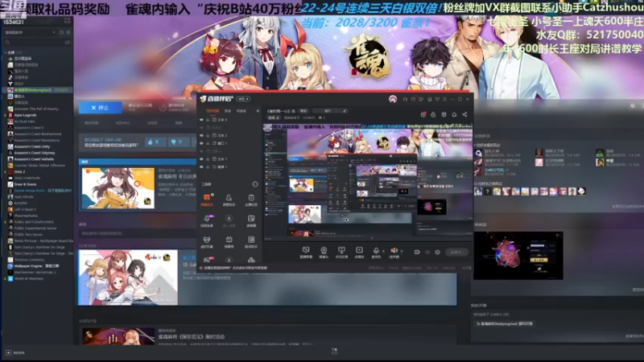Toggle visibility of 文本 5 source
Screen dimensions: 644x362
(x=201, y=120)
